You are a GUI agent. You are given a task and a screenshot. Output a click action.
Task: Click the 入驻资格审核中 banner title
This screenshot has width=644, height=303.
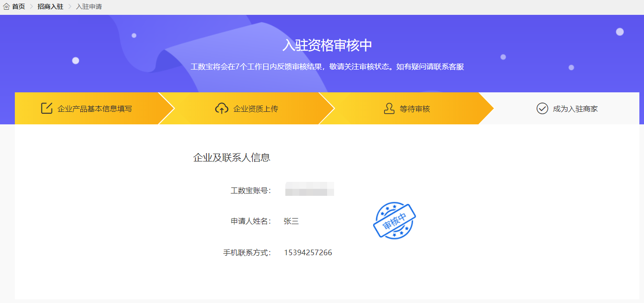[327, 45]
